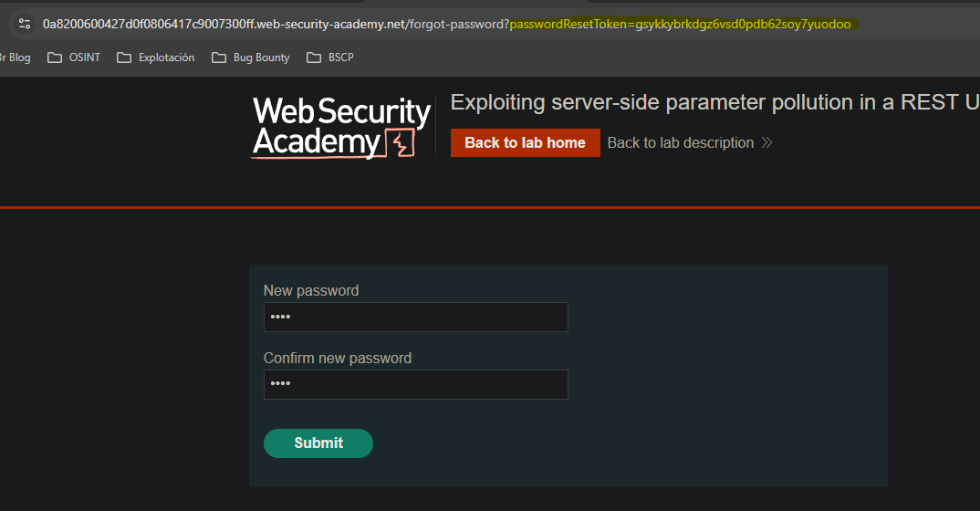The image size is (980, 511).
Task: Click the lab title heading text
Action: click(712, 102)
